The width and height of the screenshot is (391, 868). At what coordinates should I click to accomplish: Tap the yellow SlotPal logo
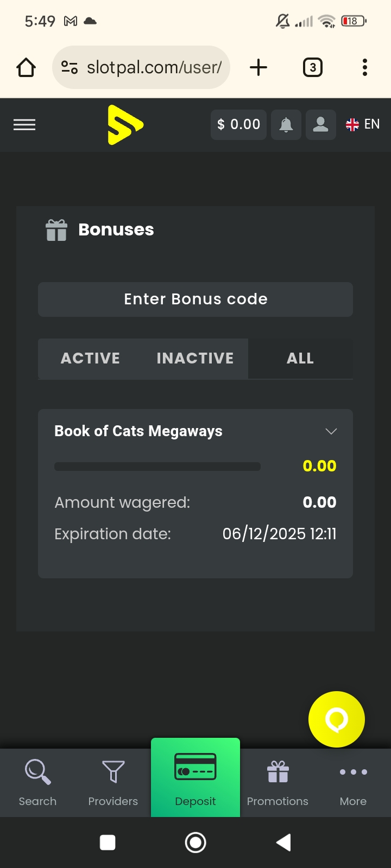point(125,125)
